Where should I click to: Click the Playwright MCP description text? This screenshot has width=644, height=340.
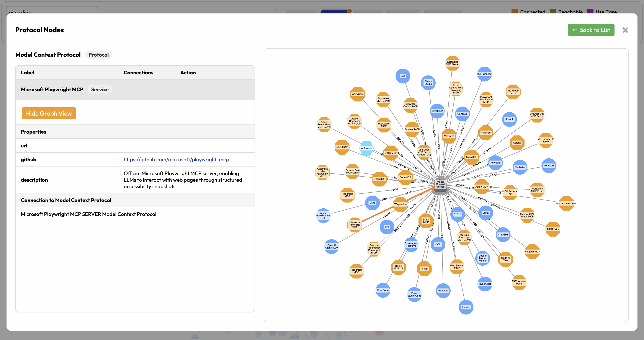[x=183, y=180]
